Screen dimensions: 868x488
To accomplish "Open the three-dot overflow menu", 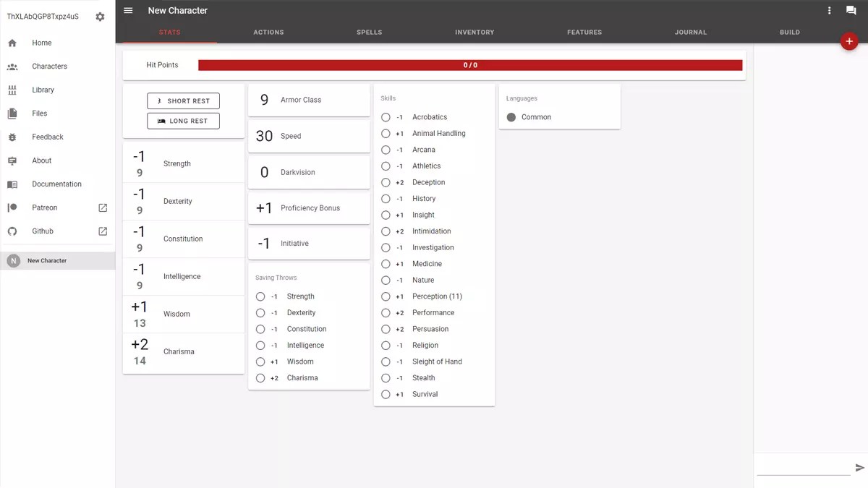I will tap(829, 10).
